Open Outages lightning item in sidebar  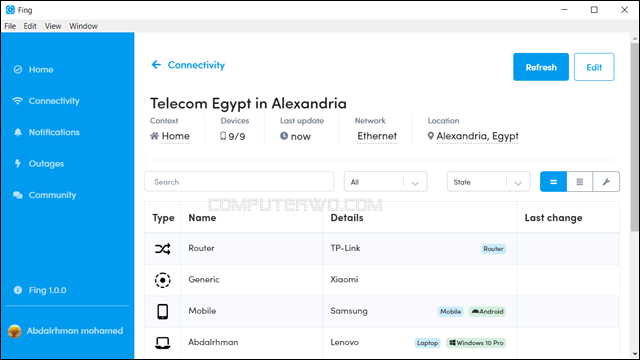click(x=18, y=164)
